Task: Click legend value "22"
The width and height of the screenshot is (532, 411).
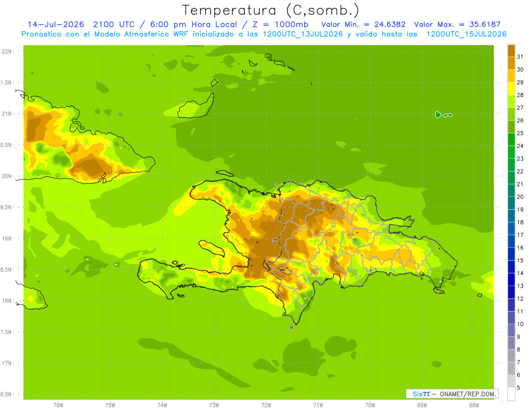Action: click(x=521, y=172)
